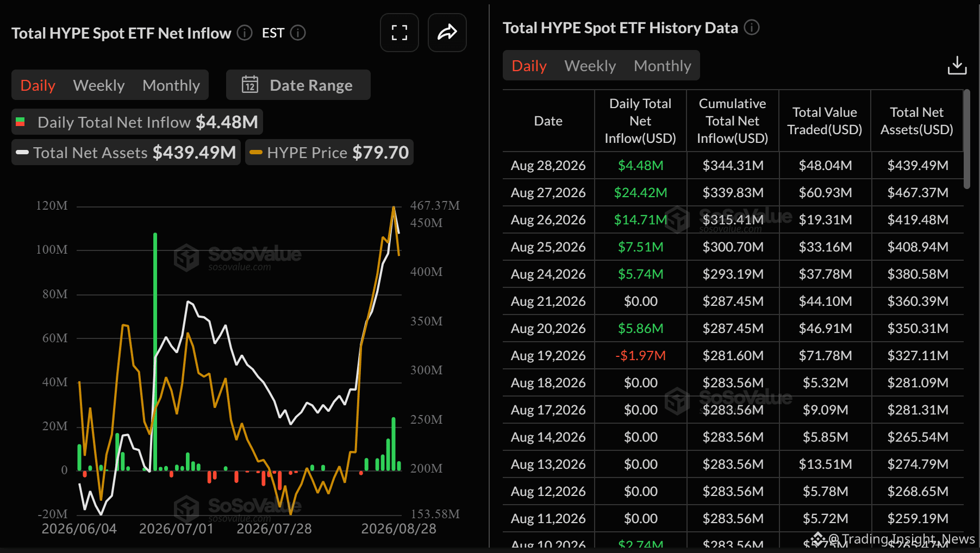Image resolution: width=980 pixels, height=553 pixels.
Task: Switch History Data to Weekly
Action: coord(590,66)
